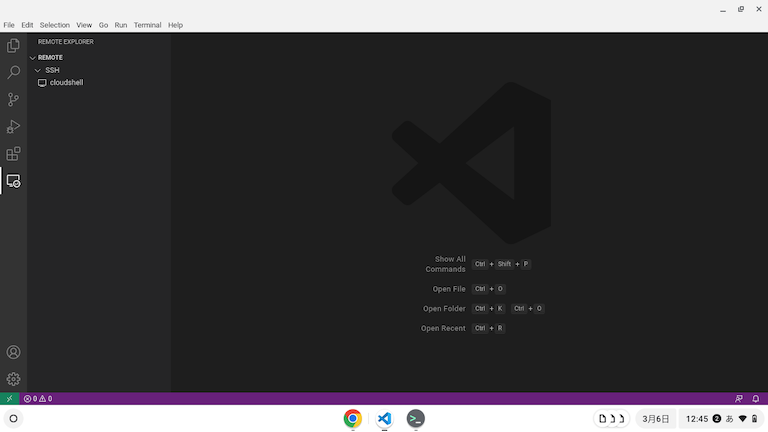768x432 pixels.
Task: Click the feedback icon in status bar
Action: [739, 399]
